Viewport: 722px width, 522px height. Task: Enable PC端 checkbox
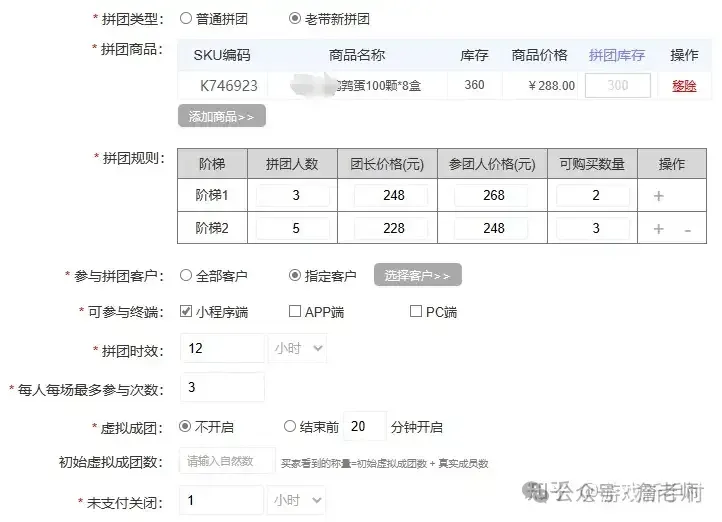point(416,312)
